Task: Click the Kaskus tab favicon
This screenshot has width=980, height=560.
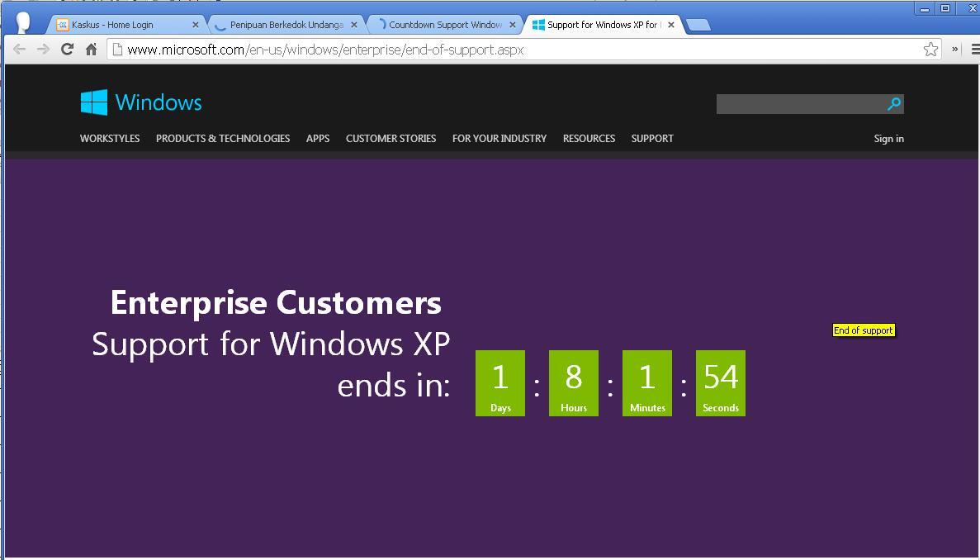Action: pos(63,25)
